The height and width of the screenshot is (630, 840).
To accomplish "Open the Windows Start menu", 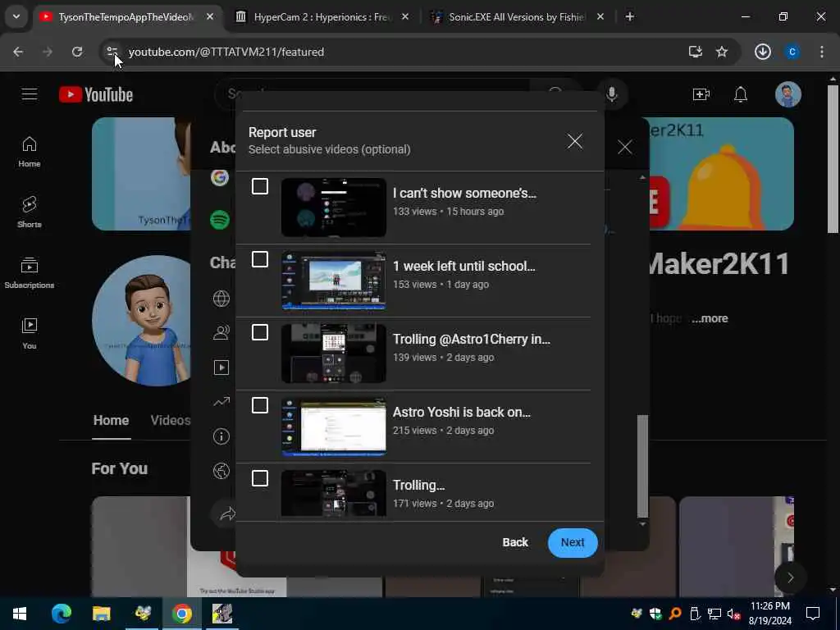I will tap(20, 614).
